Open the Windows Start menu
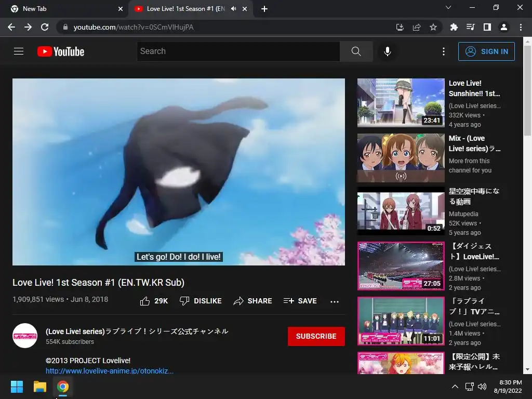The width and height of the screenshot is (532, 399). pyautogui.click(x=17, y=387)
